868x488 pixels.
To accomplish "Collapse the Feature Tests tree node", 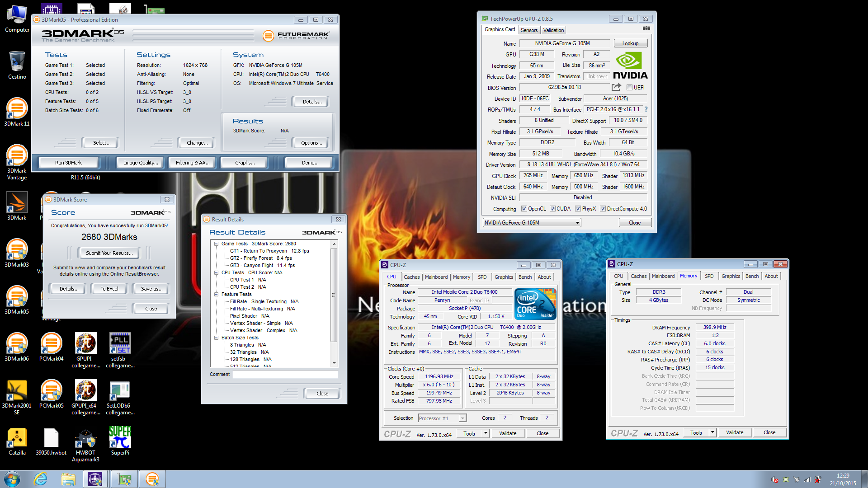I will click(x=217, y=294).
